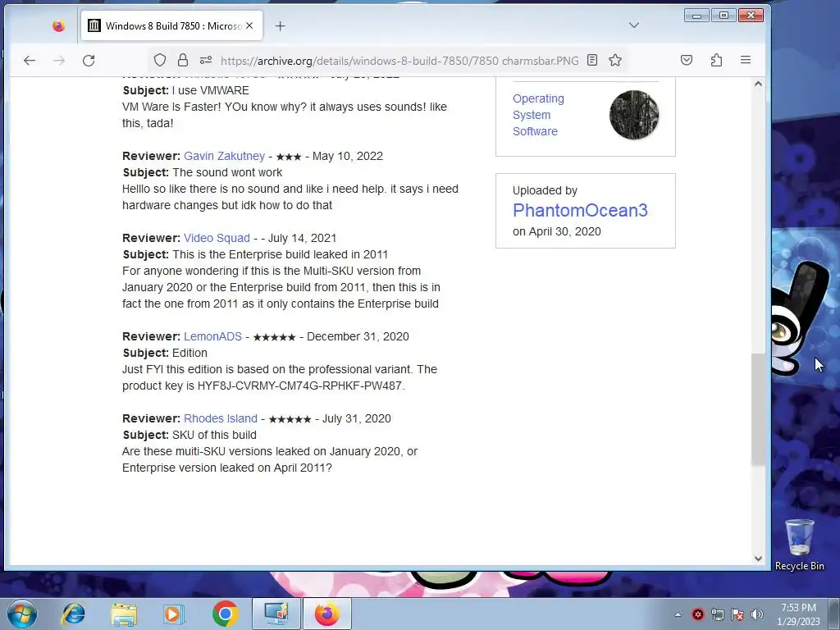Click the archive.org URL address field
840x630 pixels.
[399, 61]
